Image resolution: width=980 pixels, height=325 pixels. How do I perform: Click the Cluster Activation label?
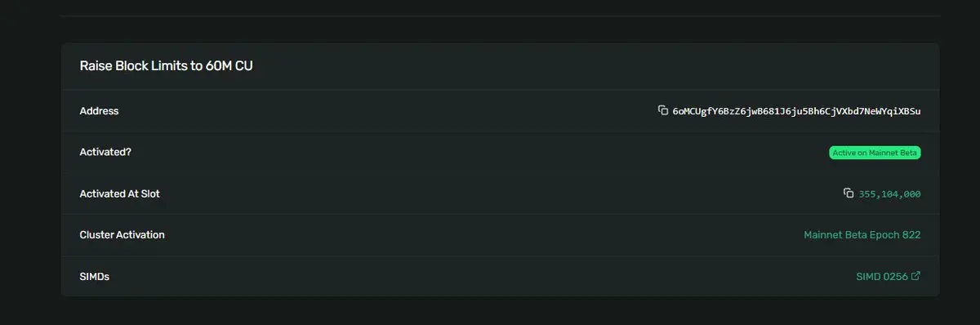click(122, 235)
